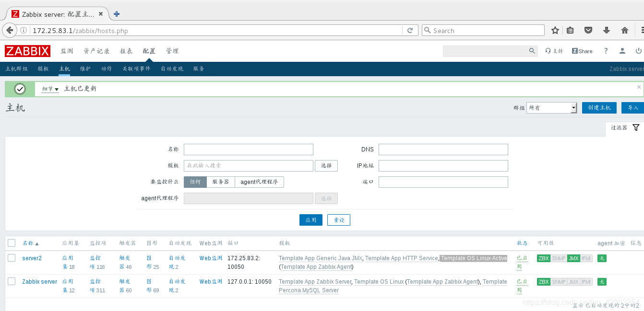The image size is (644, 311).
Task: Toggle the Zabbix server 已启用 status
Action: click(522, 285)
